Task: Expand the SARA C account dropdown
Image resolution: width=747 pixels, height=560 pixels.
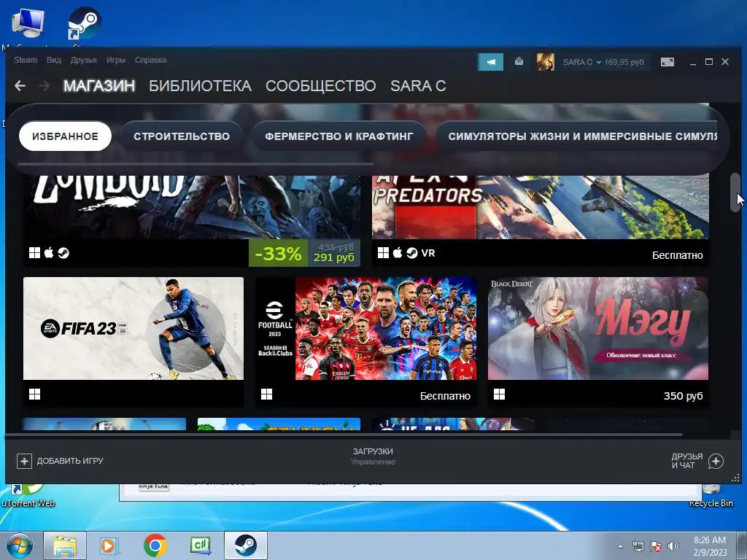Action: [598, 63]
